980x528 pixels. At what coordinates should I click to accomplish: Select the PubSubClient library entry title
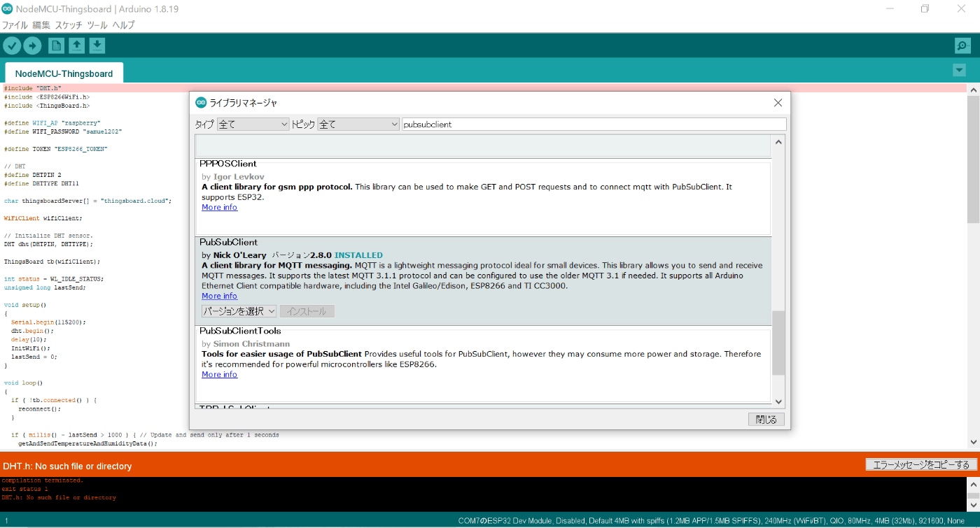coord(229,242)
